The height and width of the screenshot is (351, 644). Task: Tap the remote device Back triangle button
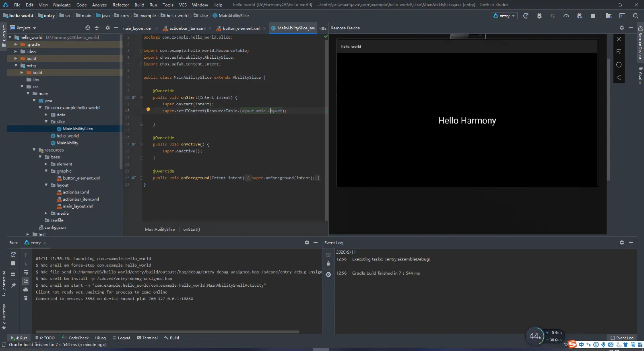pyautogui.click(x=619, y=77)
